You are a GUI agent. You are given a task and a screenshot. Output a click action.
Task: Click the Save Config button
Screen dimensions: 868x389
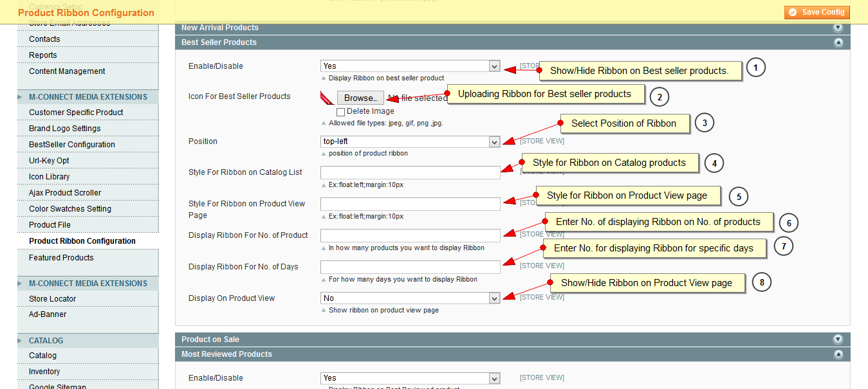pos(817,12)
